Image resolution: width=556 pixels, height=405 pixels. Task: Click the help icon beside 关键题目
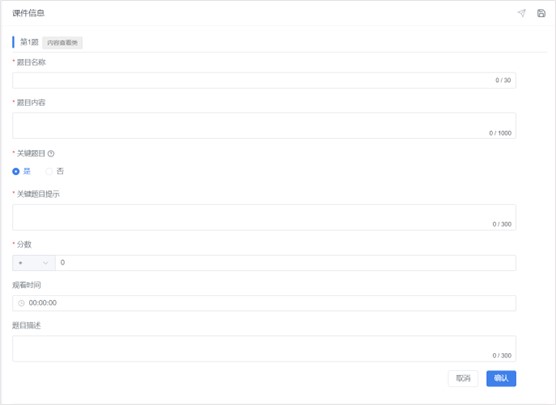51,154
